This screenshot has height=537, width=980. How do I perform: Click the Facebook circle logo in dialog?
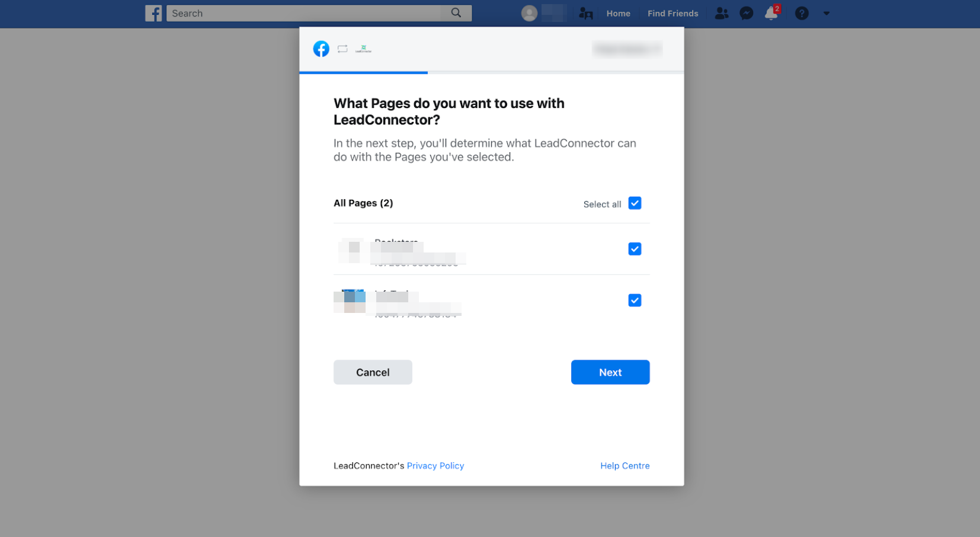point(321,49)
